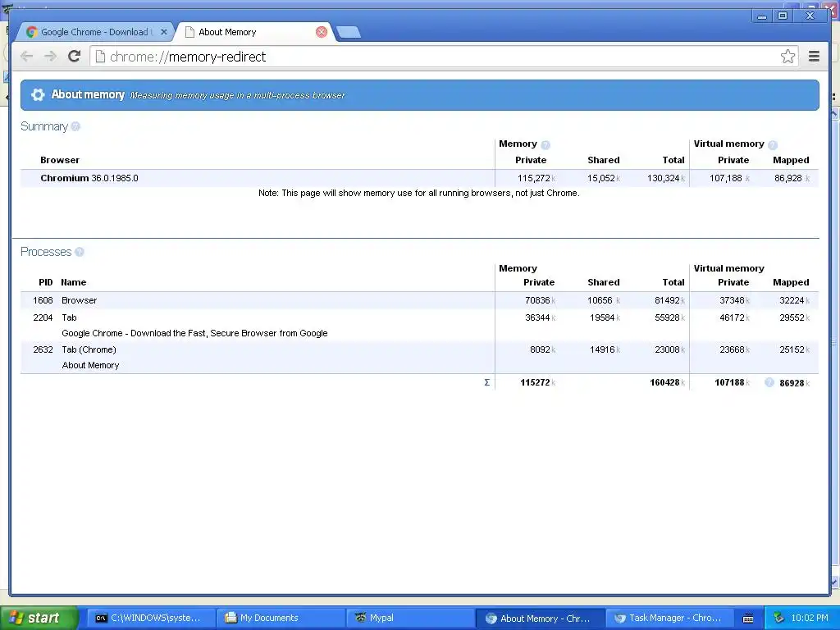Viewport: 840px width, 630px height.
Task: Switch to the Google Chrome - Download tab
Action: click(97, 32)
